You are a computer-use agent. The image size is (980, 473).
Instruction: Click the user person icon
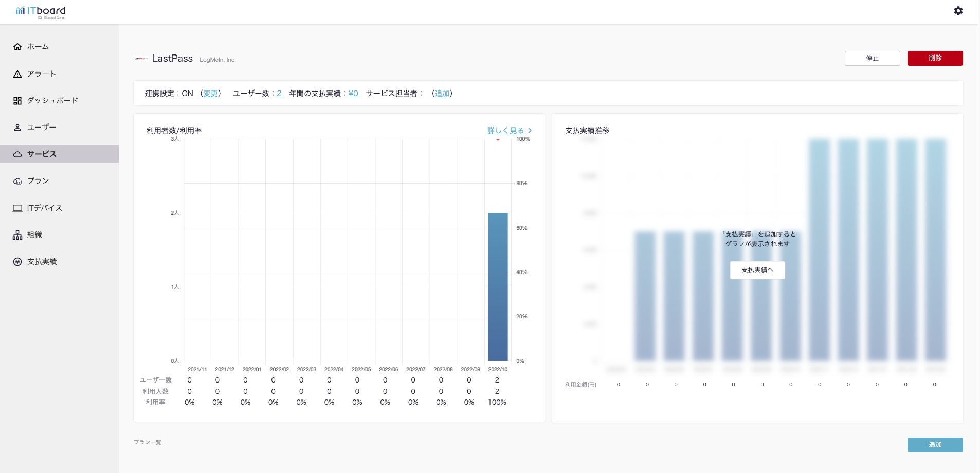click(x=17, y=128)
